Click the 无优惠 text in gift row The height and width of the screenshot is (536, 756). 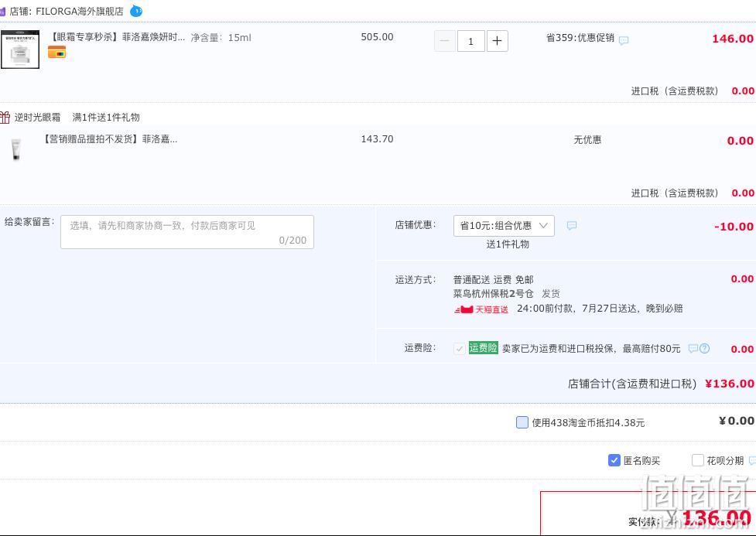click(587, 140)
